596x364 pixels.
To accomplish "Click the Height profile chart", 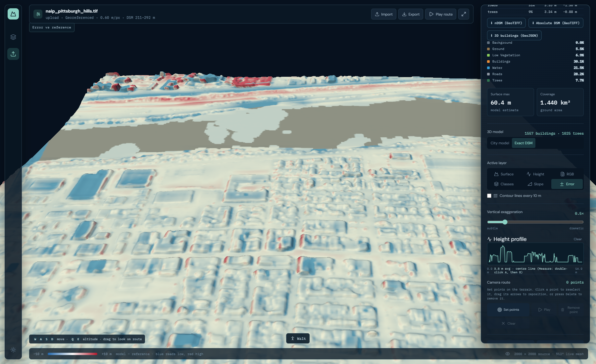I will click(535, 254).
